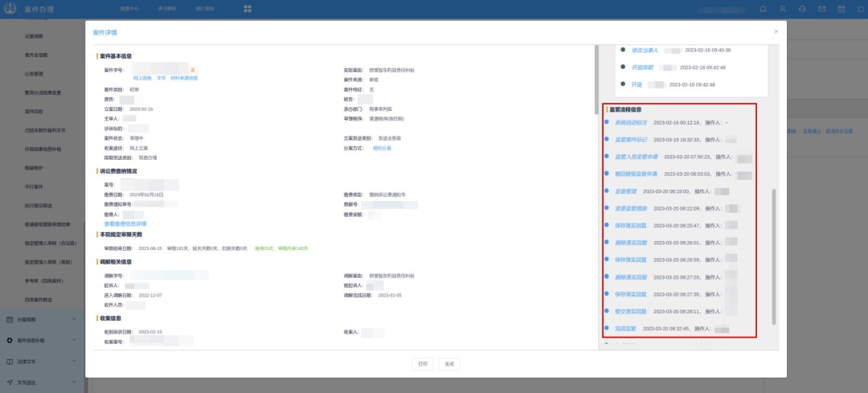This screenshot has width=868, height=393.
Task: Open the mail envelope icon
Action: [821, 8]
